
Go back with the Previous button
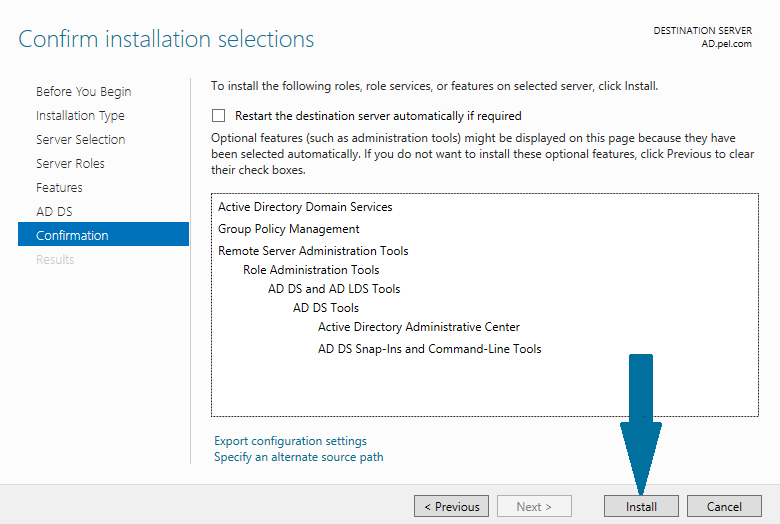point(451,506)
